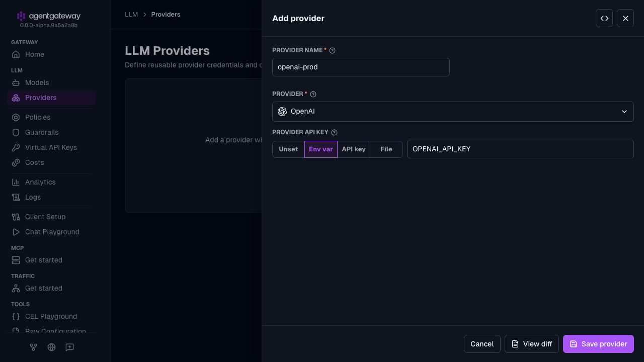Click the agentgateway logo icon
This screenshot has width=644, height=362.
(21, 16)
